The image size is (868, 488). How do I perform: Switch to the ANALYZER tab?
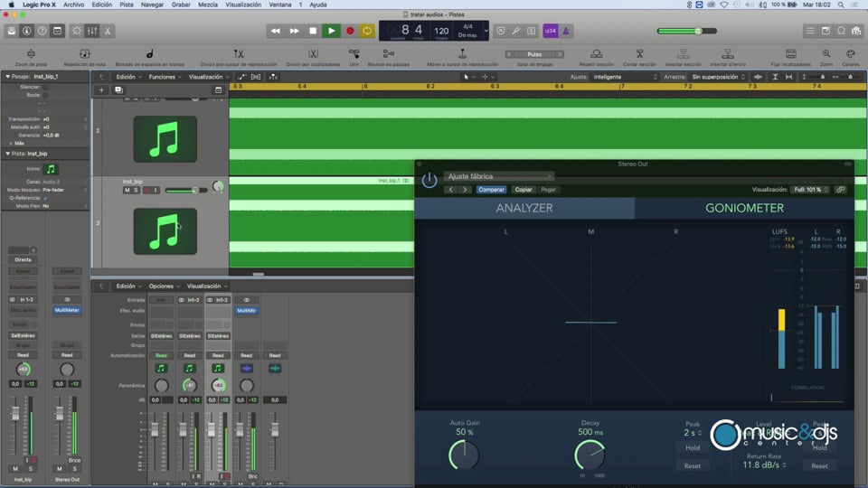tap(524, 208)
